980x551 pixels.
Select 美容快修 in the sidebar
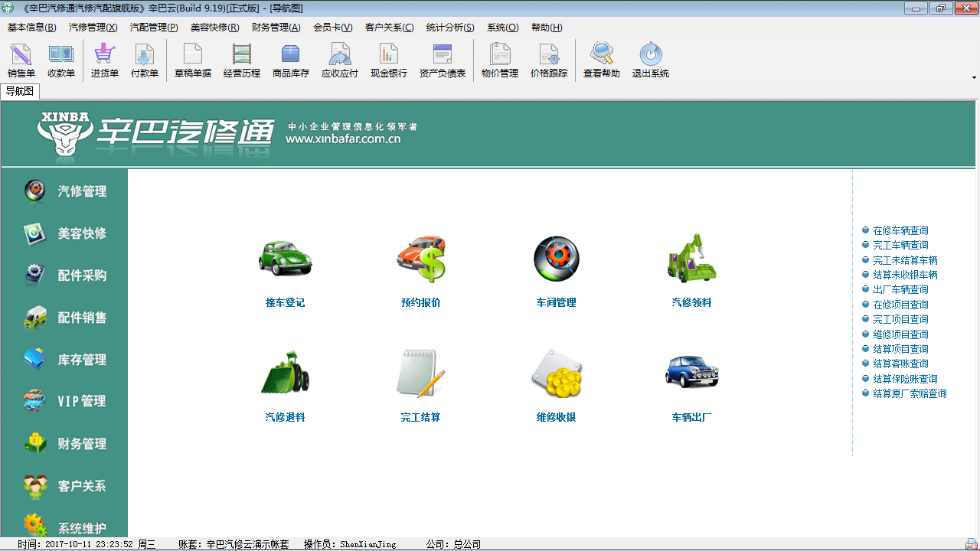pyautogui.click(x=65, y=233)
